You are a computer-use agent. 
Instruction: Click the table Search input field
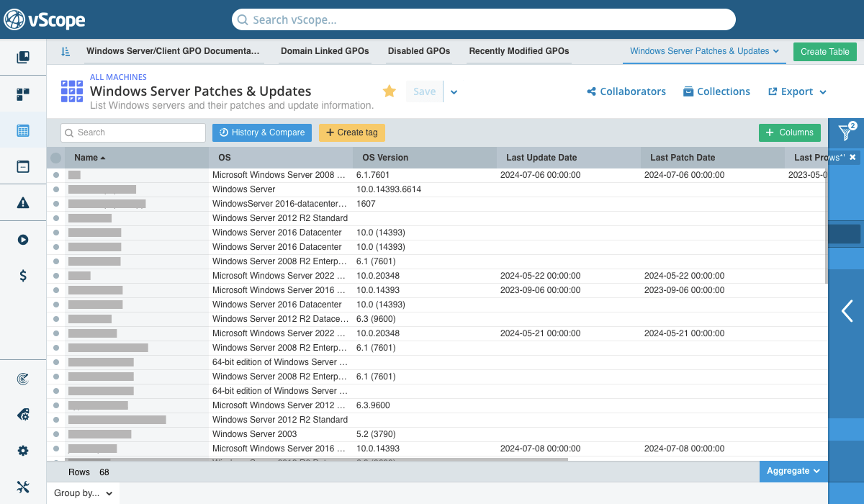click(133, 132)
